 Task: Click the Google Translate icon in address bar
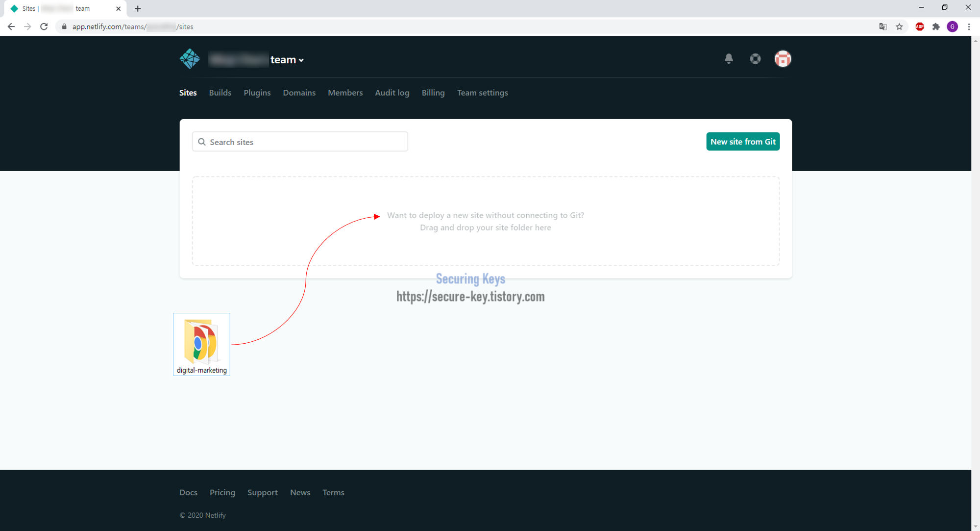882,27
